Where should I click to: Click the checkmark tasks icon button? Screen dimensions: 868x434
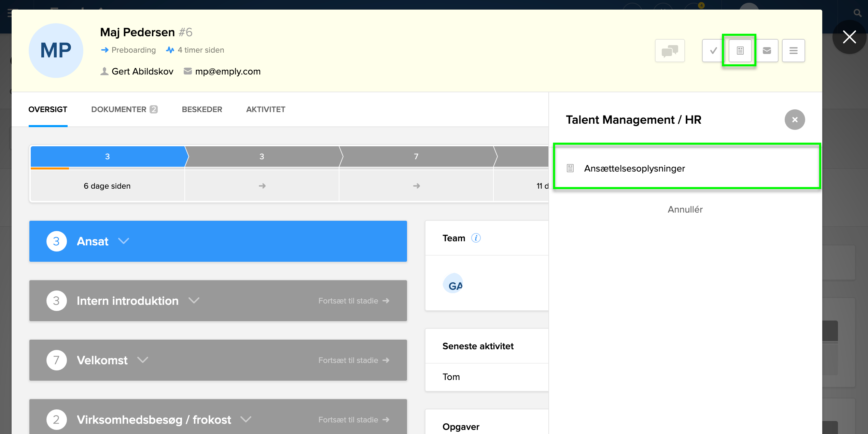(713, 51)
